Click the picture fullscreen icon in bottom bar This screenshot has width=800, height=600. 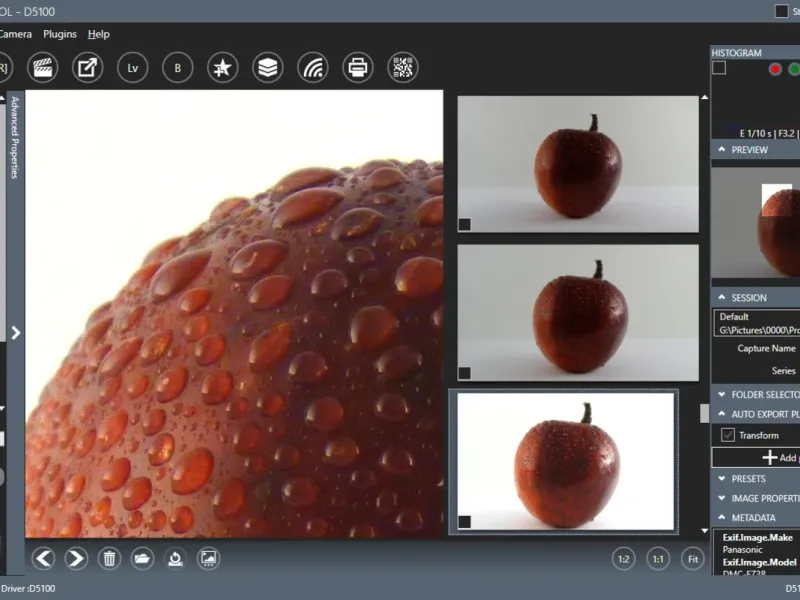coord(208,558)
